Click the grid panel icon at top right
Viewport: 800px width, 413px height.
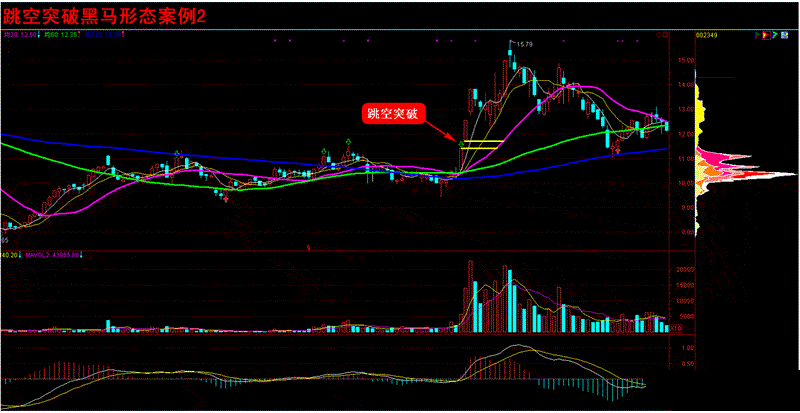click(x=785, y=35)
